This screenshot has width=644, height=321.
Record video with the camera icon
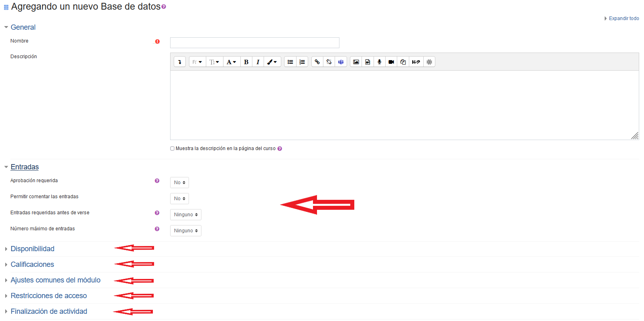391,62
